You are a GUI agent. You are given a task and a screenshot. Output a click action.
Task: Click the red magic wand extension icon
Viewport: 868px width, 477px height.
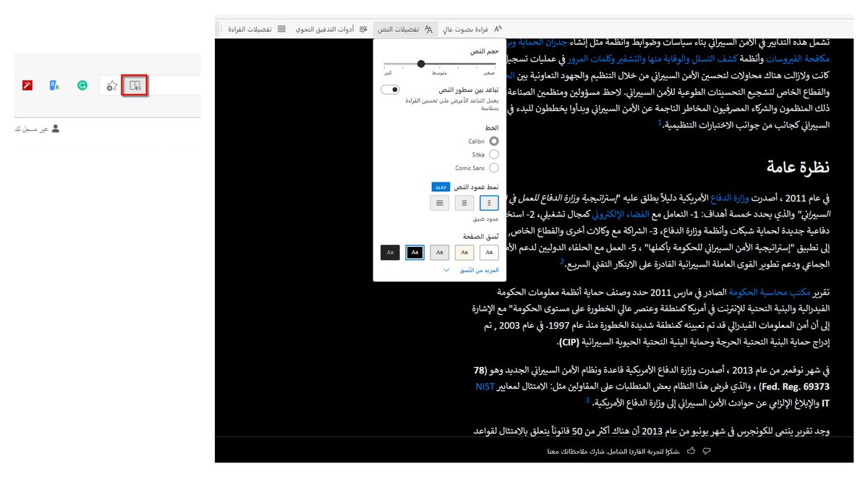point(27,85)
